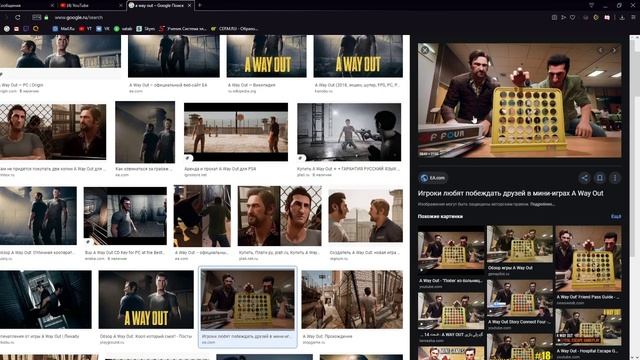
Task: Click the EA.com source chip
Action: (x=433, y=178)
